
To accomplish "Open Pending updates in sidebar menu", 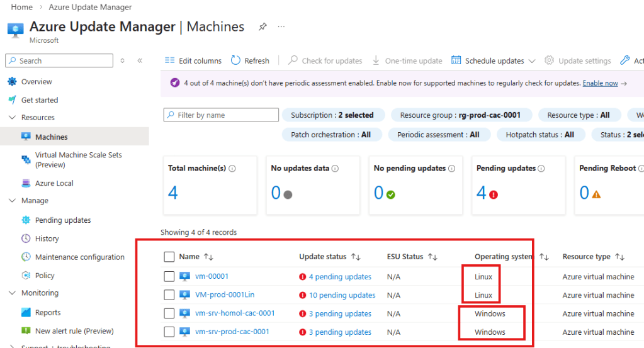I will click(63, 220).
